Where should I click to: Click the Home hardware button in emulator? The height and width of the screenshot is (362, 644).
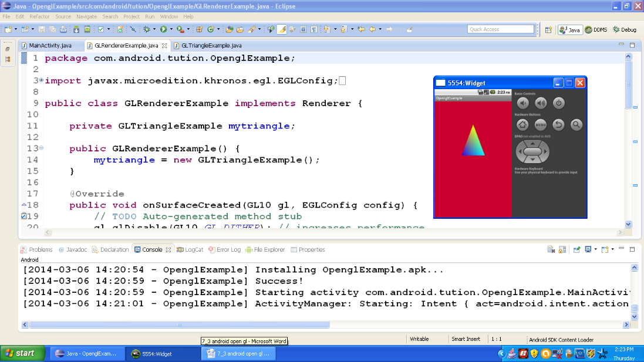click(522, 125)
